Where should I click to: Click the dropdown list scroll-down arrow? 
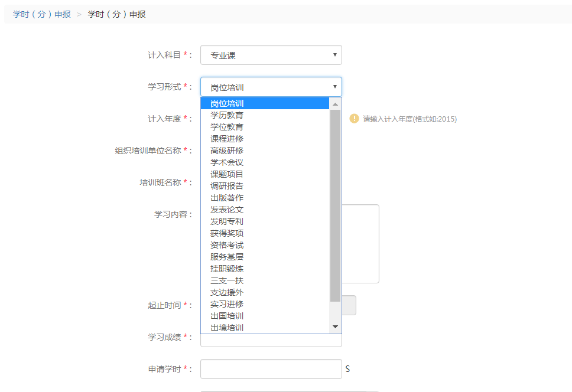point(335,327)
